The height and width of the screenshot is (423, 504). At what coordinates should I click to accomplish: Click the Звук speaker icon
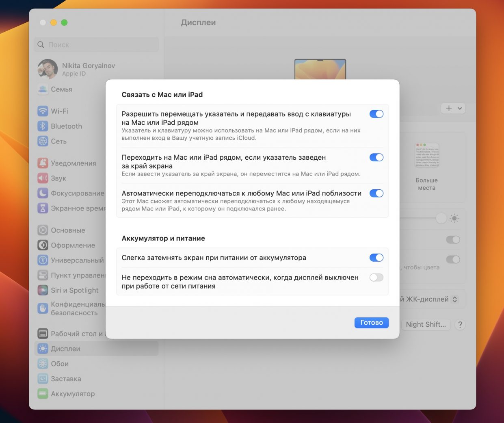43,178
